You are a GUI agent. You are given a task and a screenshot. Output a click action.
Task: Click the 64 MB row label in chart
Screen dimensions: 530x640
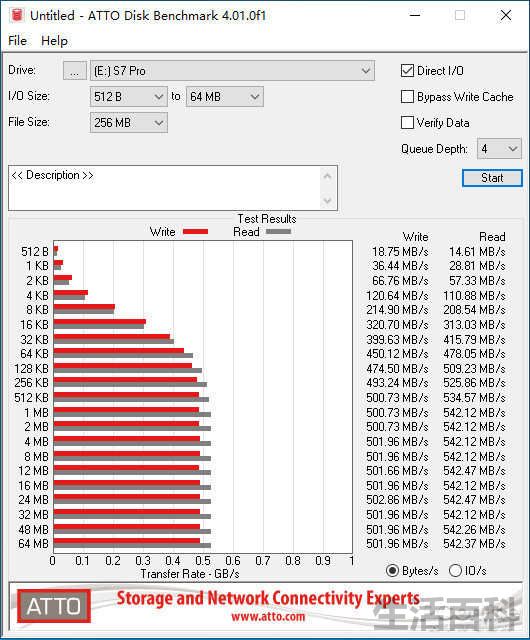coord(33,544)
